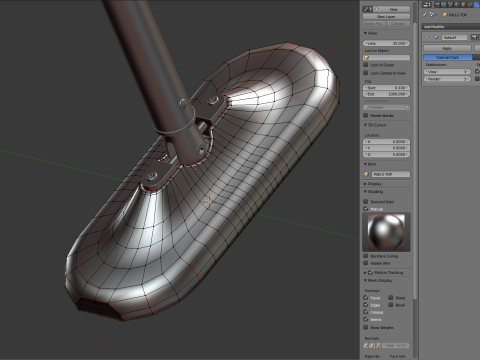This screenshot has height=360, width=480.
Task: Uncheck the Creases overlay checkbox
Action: (366, 312)
